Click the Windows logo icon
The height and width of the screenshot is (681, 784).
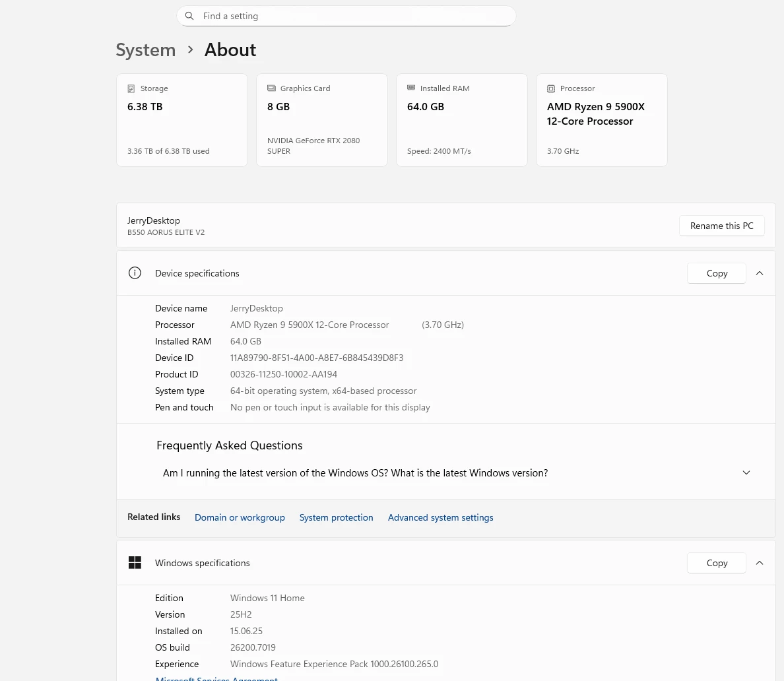135,562
